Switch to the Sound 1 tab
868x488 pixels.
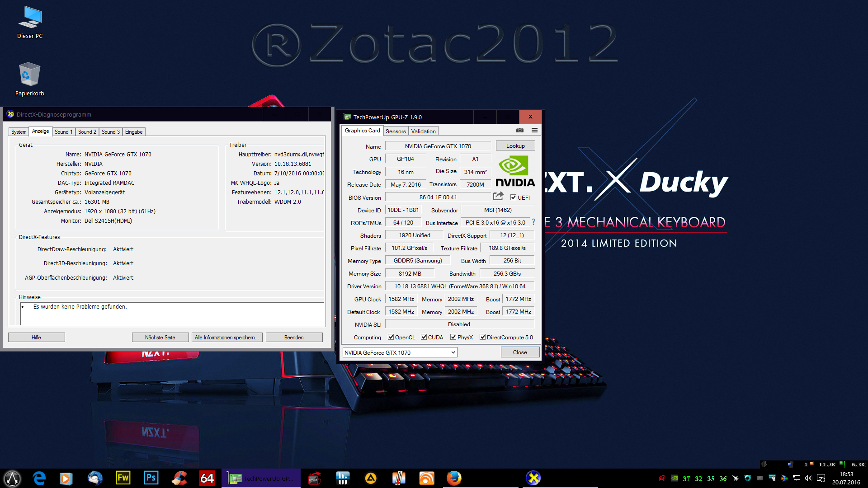[63, 132]
